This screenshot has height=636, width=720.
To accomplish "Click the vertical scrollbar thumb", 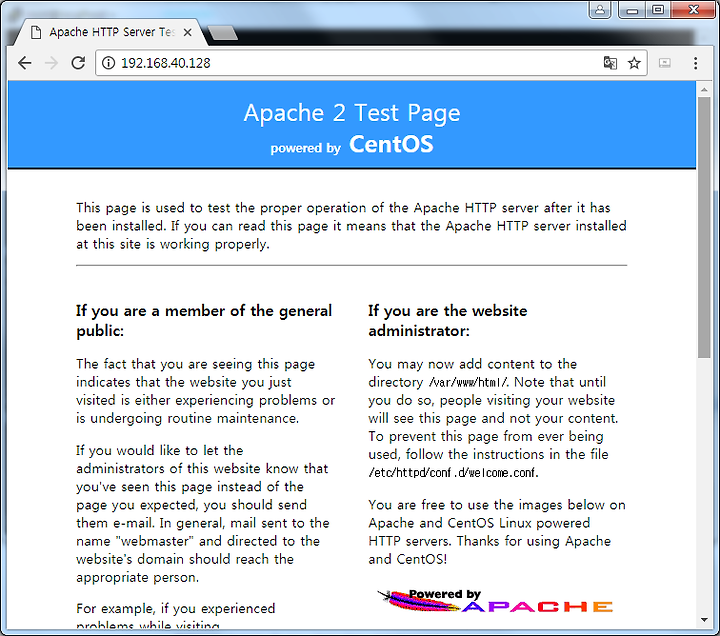I will pos(704,227).
